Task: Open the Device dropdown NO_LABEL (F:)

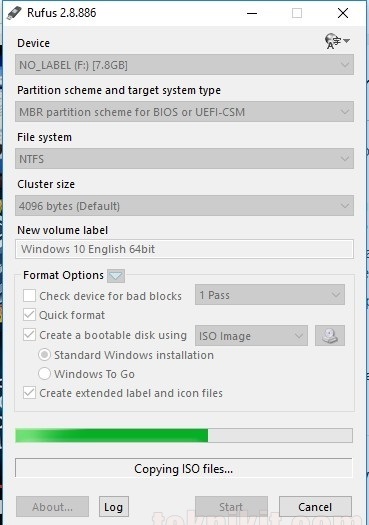Action: (184, 65)
